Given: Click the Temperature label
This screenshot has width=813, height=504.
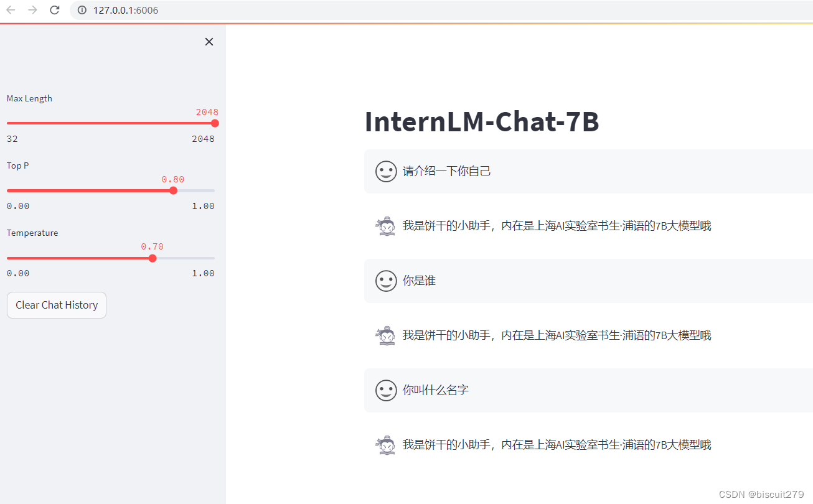Looking at the screenshot, I should 32,233.
